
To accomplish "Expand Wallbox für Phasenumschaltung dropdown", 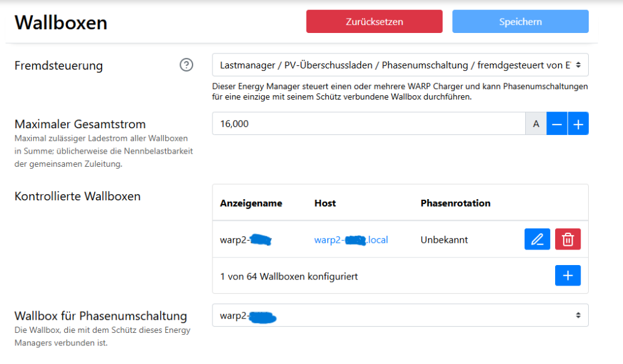I will 400,315.
